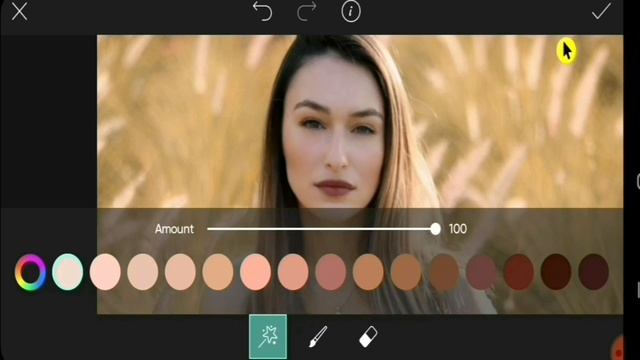Choose the mint-tinted pale swatch

[68, 272]
